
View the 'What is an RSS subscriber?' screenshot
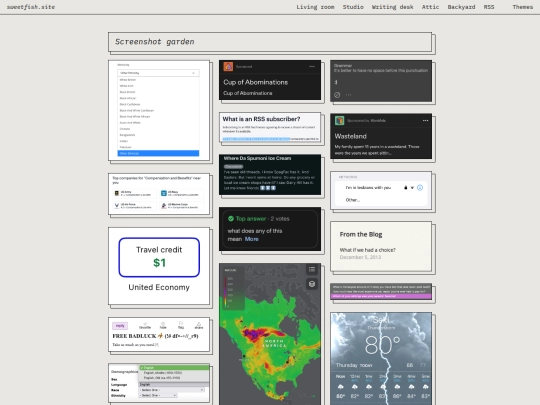(270, 127)
